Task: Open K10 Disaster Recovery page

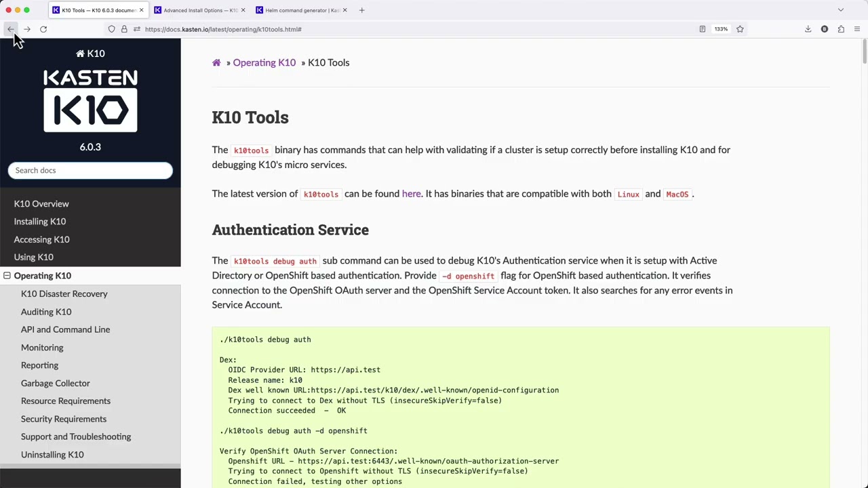Action: click(x=64, y=293)
